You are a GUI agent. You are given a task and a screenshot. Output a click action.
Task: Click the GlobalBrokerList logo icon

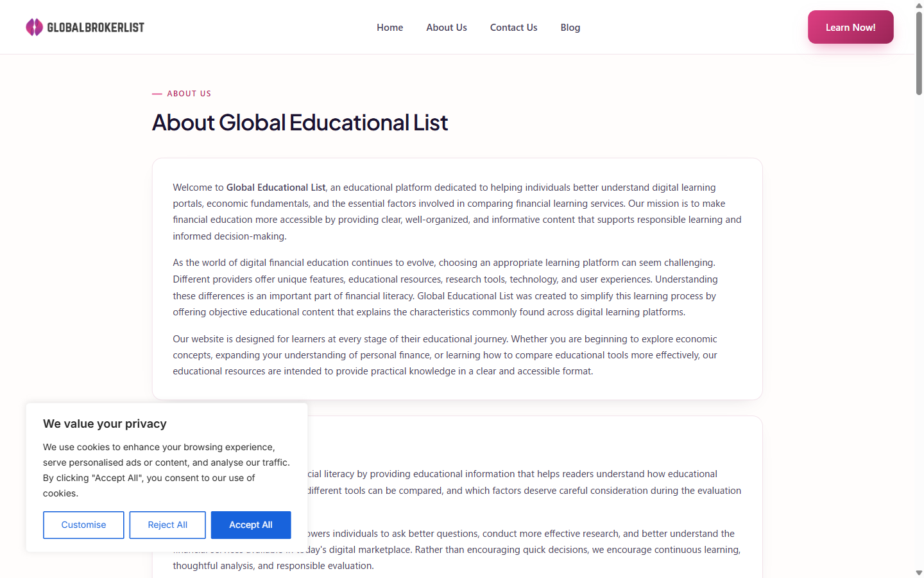(x=34, y=27)
